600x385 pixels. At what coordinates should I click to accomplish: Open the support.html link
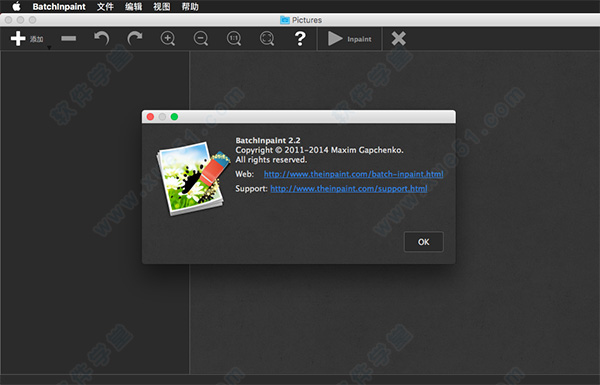coord(349,189)
